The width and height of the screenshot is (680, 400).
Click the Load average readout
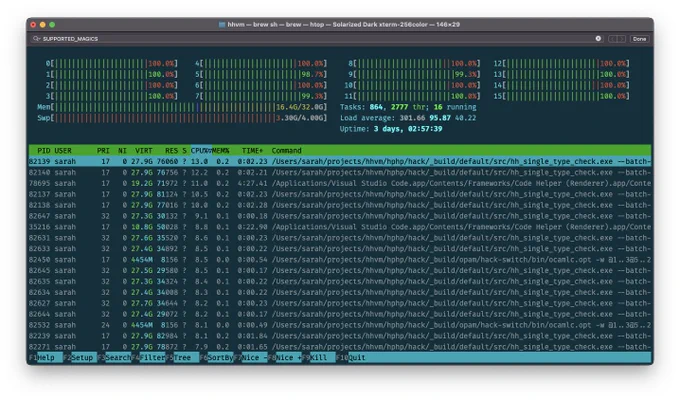408,118
